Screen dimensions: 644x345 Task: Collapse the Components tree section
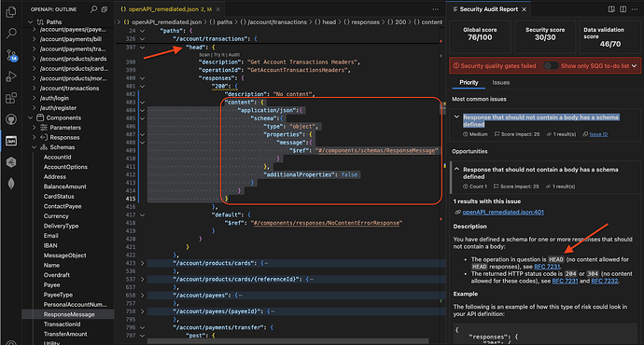pyautogui.click(x=30, y=117)
